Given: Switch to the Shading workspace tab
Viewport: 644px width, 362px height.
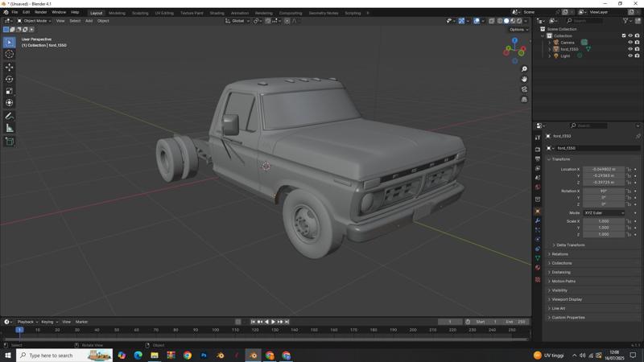Looking at the screenshot, I should coord(217,13).
